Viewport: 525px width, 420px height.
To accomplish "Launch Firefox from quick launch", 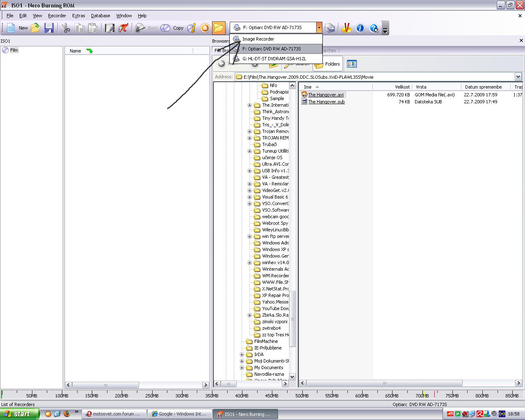I will pos(66,414).
